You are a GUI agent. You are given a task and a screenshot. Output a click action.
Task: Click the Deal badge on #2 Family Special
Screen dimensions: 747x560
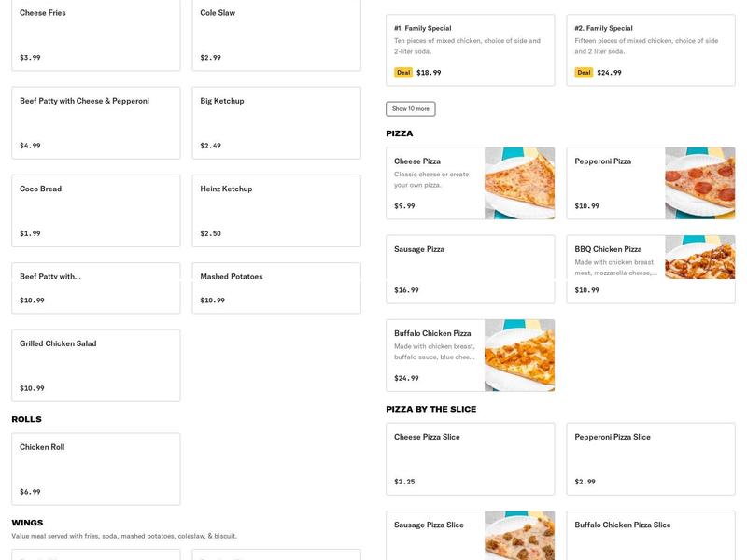(584, 73)
